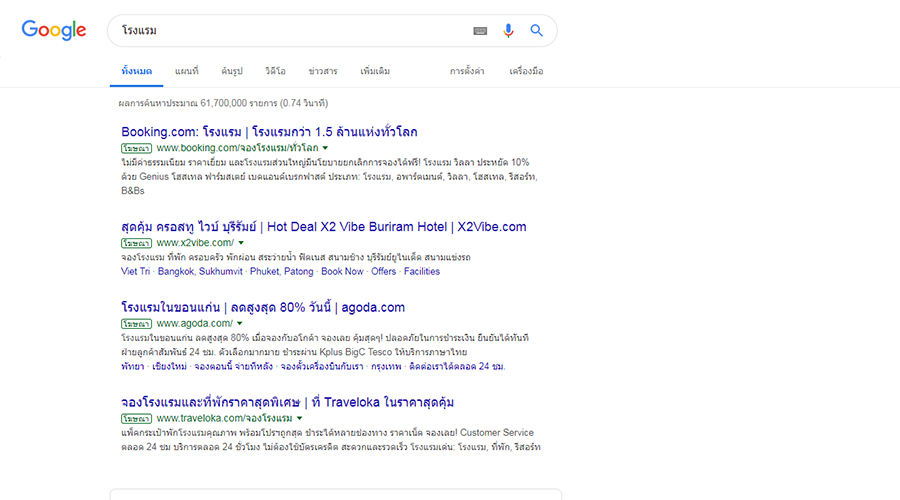Click the www.booking.com green URL text

coord(238,148)
